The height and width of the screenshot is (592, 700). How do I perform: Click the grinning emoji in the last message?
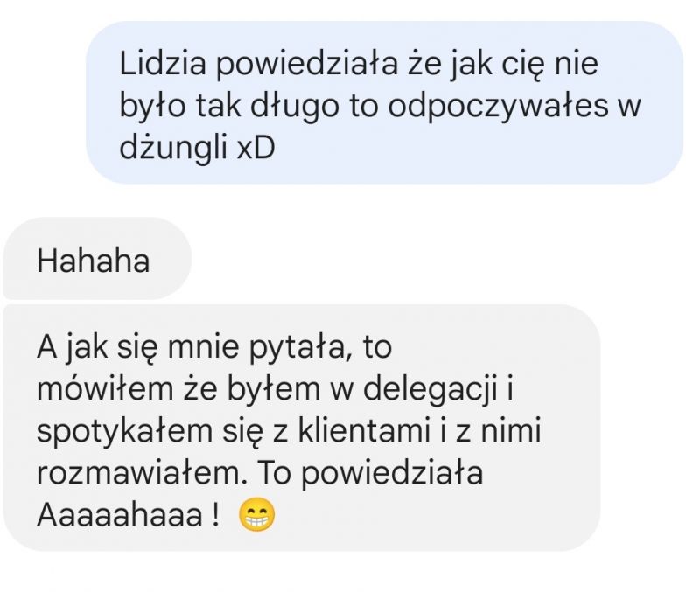(x=256, y=516)
